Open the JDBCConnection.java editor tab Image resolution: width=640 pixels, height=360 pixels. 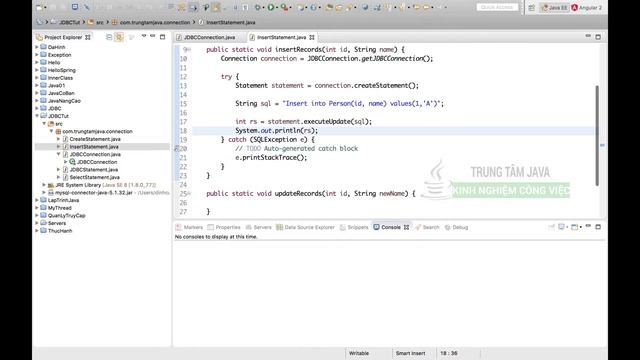[x=209, y=37]
